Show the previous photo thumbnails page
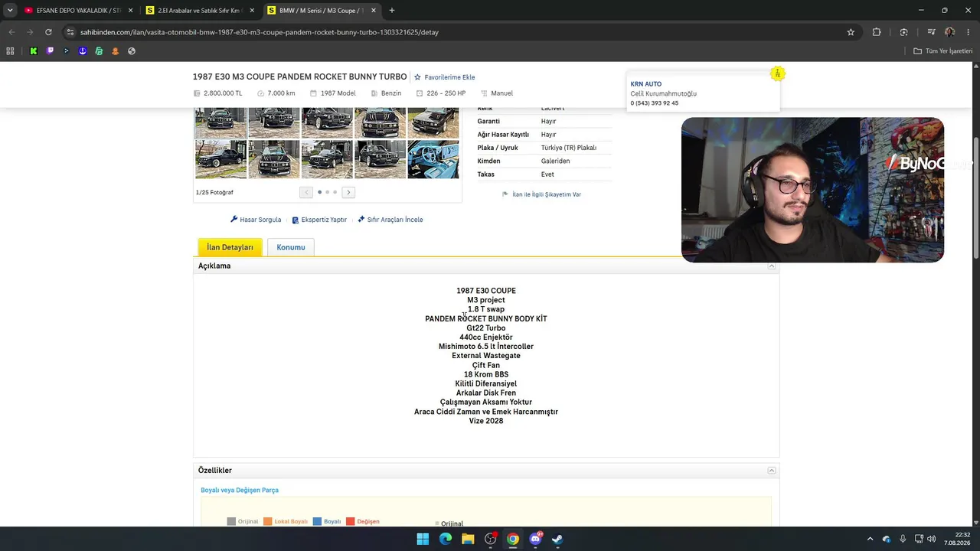The width and height of the screenshot is (980, 551). (306, 192)
